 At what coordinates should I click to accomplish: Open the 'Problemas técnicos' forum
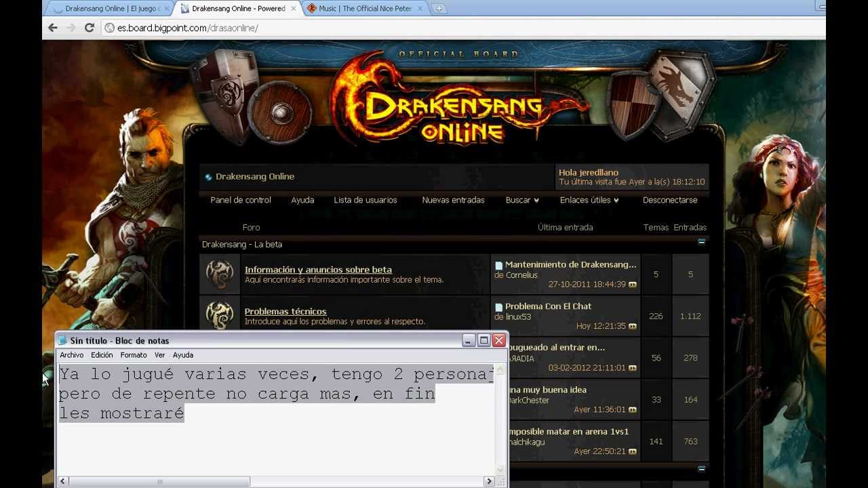285,312
